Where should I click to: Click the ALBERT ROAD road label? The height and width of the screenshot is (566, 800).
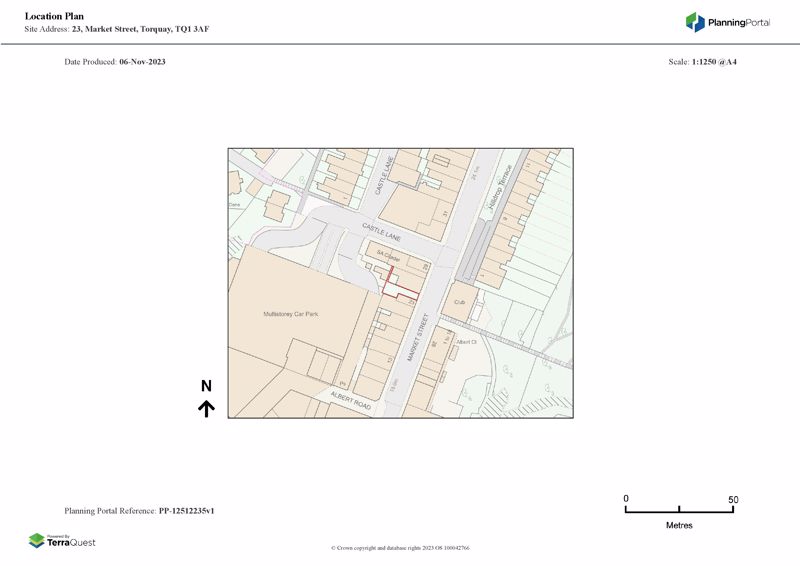pyautogui.click(x=351, y=401)
